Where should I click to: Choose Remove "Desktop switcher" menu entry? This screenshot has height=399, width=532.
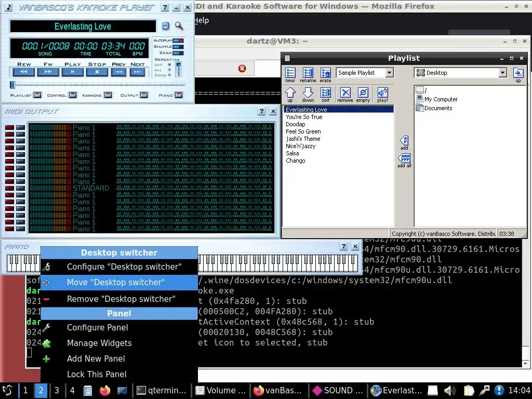(x=119, y=299)
